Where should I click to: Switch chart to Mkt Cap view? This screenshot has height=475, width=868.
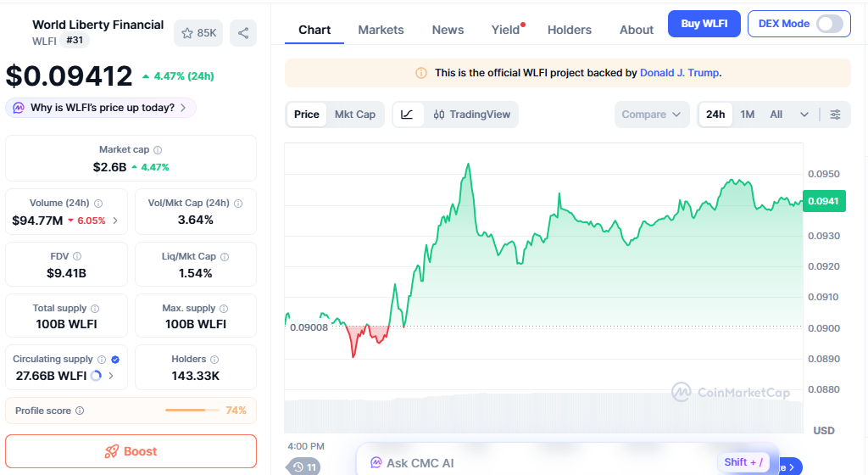(x=355, y=115)
